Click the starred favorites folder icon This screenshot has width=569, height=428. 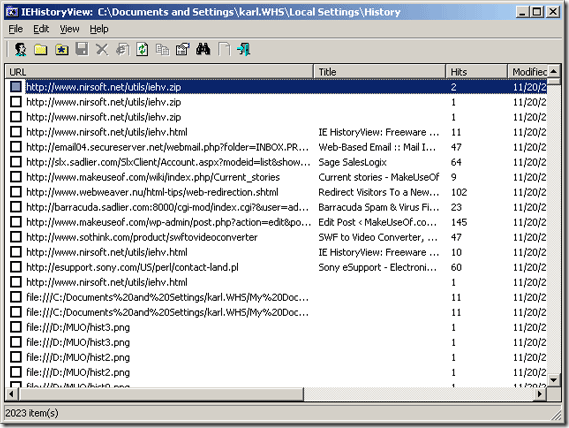[62, 49]
